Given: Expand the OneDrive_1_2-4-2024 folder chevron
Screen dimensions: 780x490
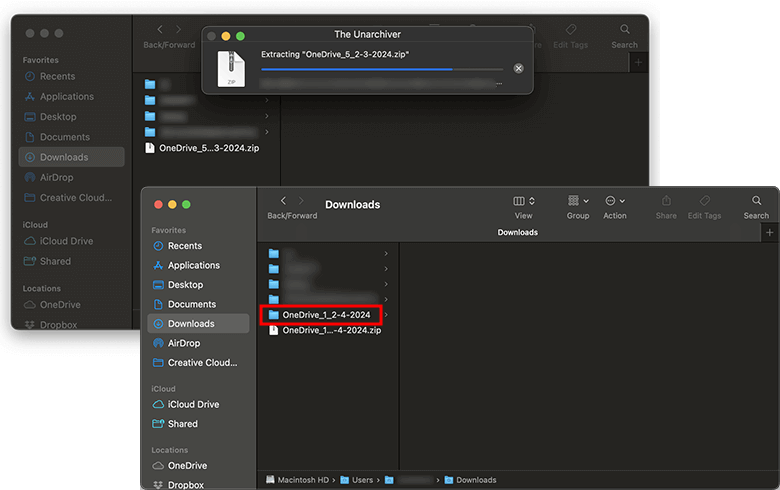Looking at the screenshot, I should click(x=386, y=315).
